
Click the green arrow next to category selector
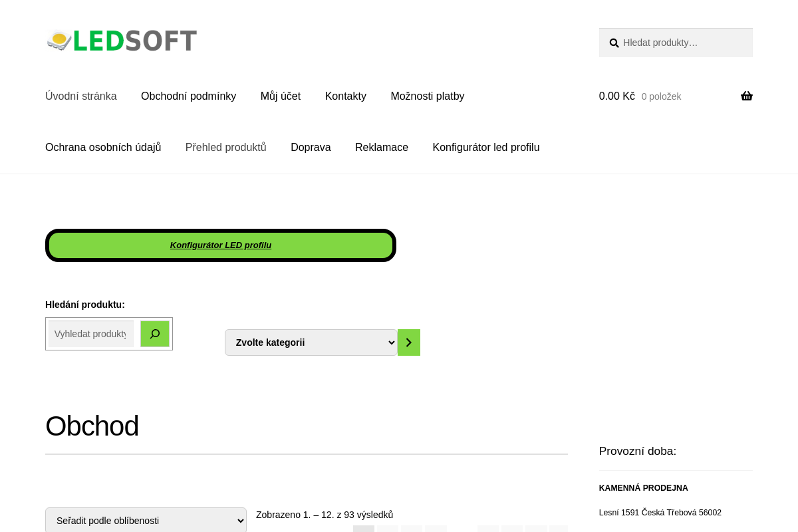tap(408, 342)
